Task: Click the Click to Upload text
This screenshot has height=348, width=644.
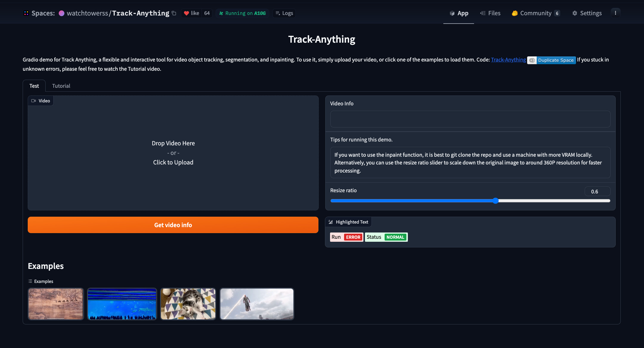Action: (x=173, y=162)
